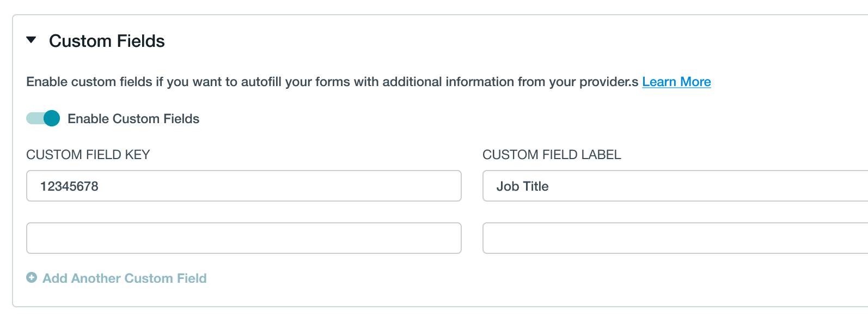
Task: Open the Learn More link
Action: click(676, 82)
